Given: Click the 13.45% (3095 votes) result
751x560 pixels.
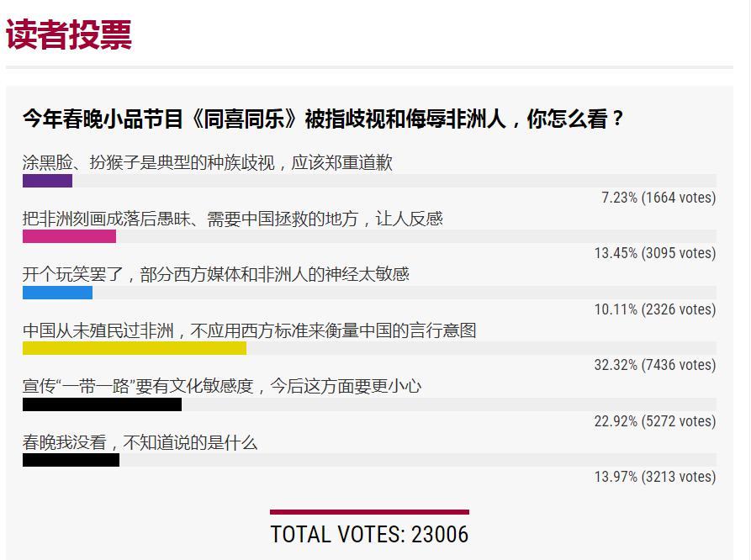Looking at the screenshot, I should 654,253.
